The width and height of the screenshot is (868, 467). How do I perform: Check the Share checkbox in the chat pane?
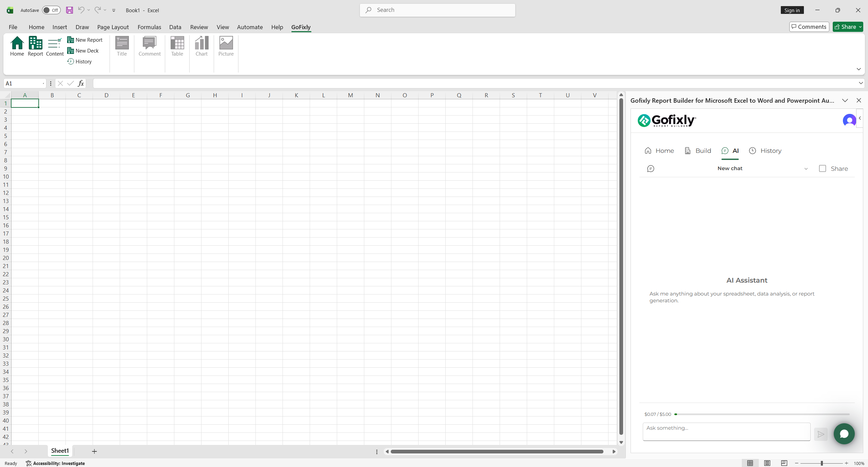click(x=822, y=168)
